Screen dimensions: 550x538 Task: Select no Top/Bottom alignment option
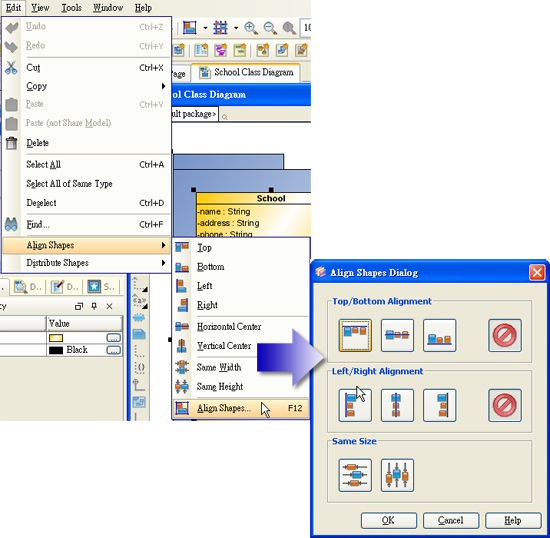(505, 335)
